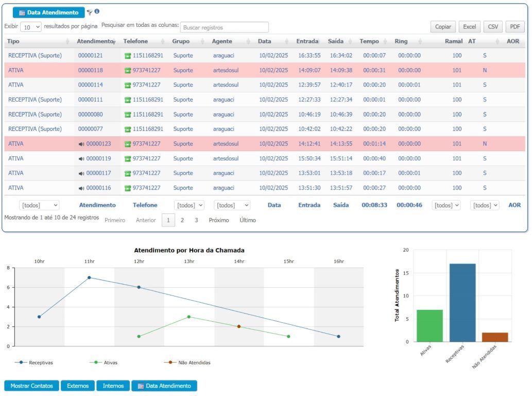The image size is (532, 396).
Task: Open the Agente filter dropdown in table footer
Action: click(x=232, y=205)
